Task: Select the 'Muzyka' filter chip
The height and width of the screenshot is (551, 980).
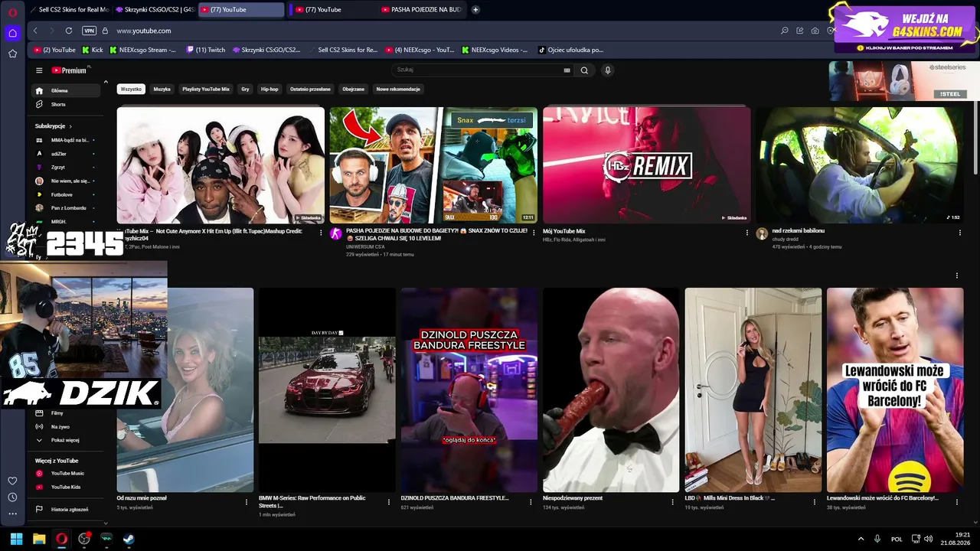Action: pyautogui.click(x=162, y=90)
